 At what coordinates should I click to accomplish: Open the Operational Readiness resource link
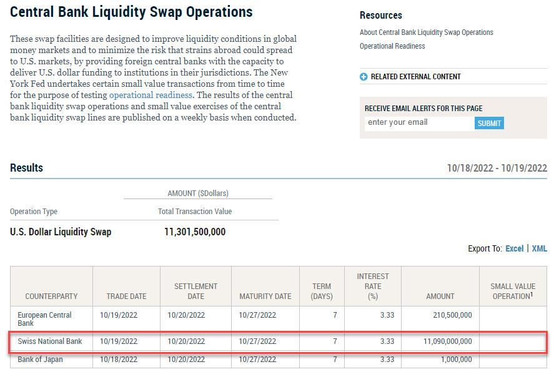click(x=392, y=46)
